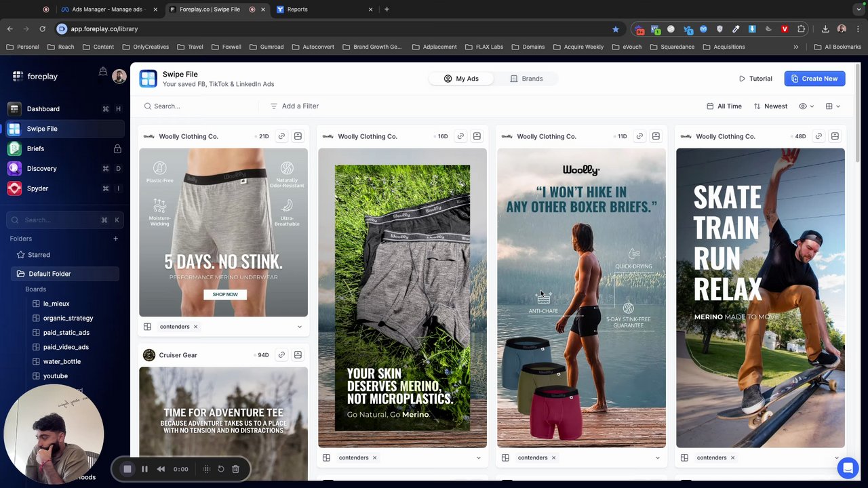The width and height of the screenshot is (868, 488).
Task: Remove contenders tag from 5 Days ad
Action: 195,327
